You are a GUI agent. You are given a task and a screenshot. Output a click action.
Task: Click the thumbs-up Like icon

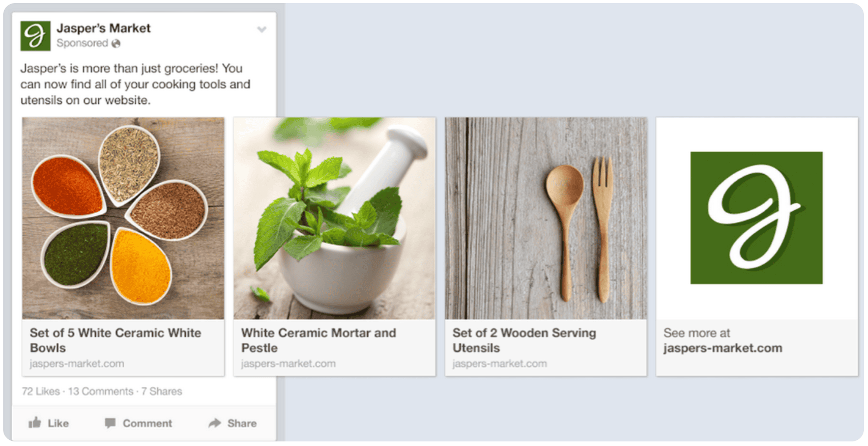click(x=35, y=423)
